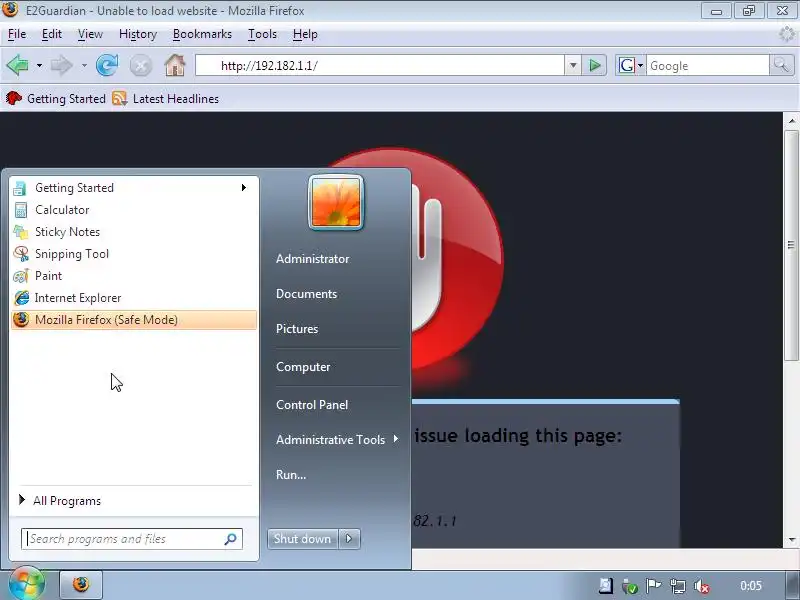This screenshot has height=600, width=800.
Task: Click the Search programs and files box
Action: (132, 539)
